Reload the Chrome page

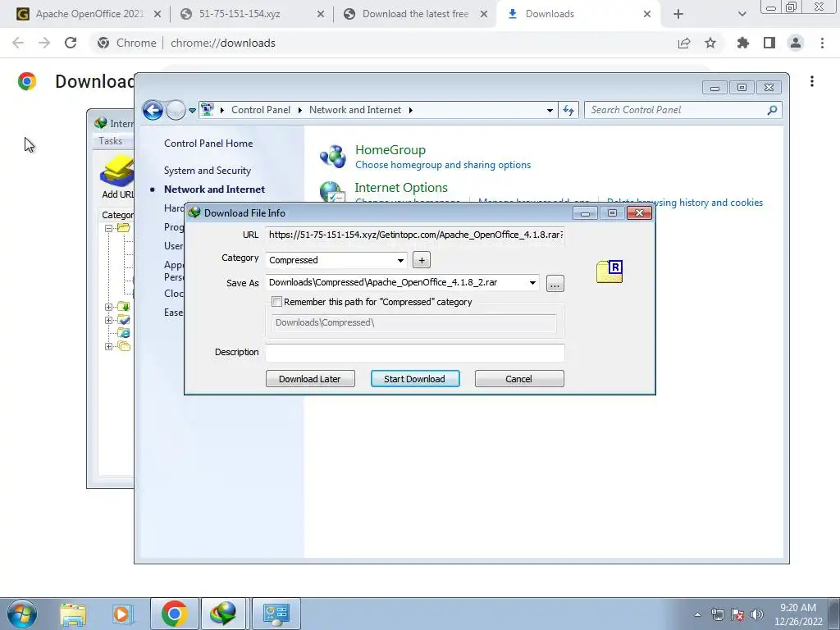71,43
